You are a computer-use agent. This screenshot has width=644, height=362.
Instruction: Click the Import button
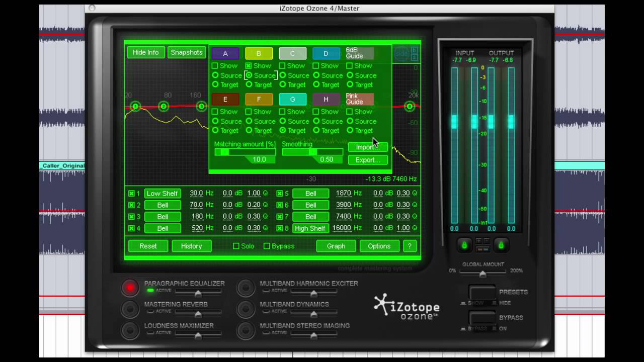[x=368, y=147]
